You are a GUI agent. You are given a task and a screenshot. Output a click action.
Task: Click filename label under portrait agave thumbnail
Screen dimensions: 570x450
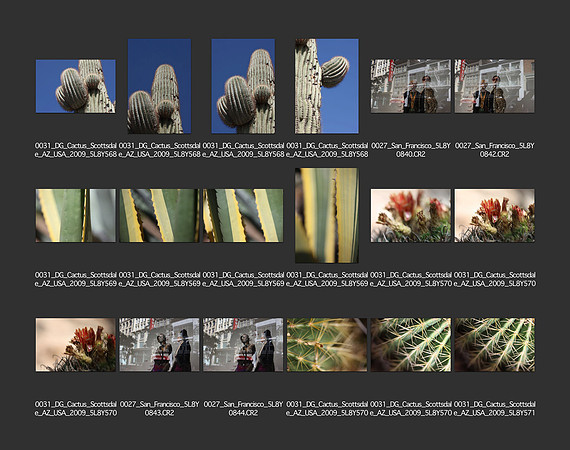point(327,279)
